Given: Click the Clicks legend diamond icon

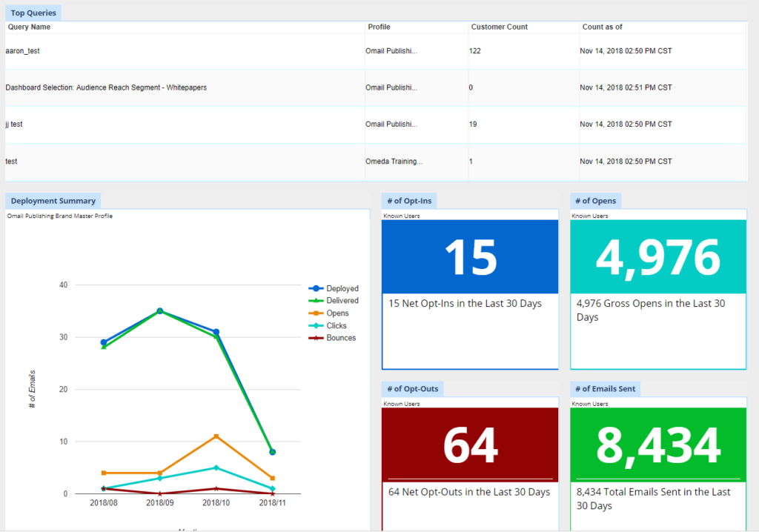Looking at the screenshot, I should 316,325.
